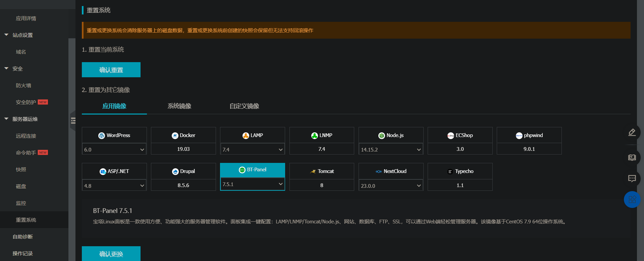Select the Docker 19.03 image card
Screen dimensions: 644x261
[x=183, y=141]
